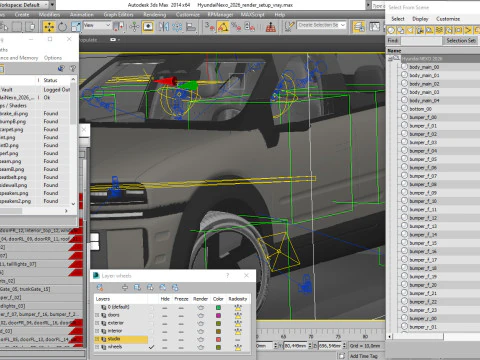Toggle the Spinner Snap button
480x360 pixels.
click(250, 27)
